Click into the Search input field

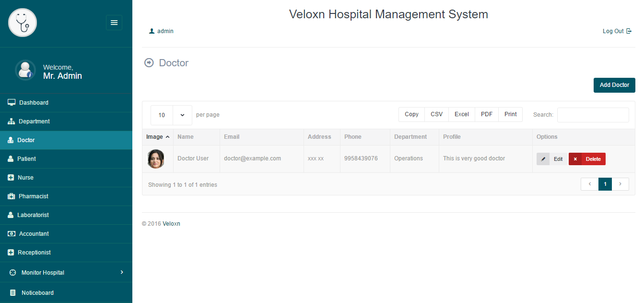pyautogui.click(x=593, y=115)
